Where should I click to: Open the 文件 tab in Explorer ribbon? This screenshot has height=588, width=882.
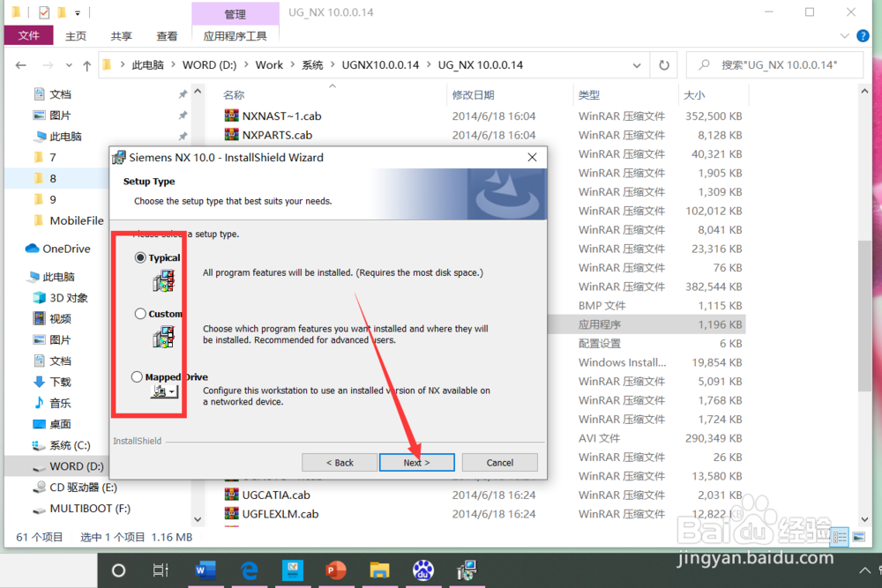click(x=29, y=36)
